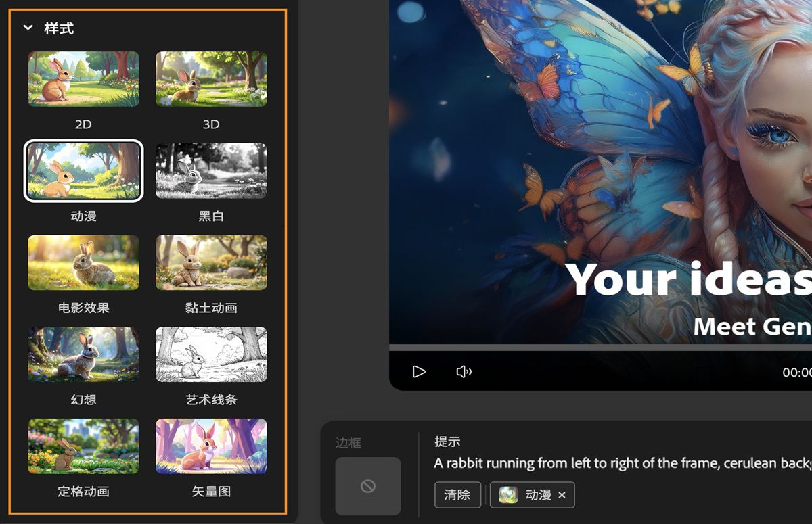Select the 矢量图 style thumbnail
The width and height of the screenshot is (812, 524).
click(211, 446)
